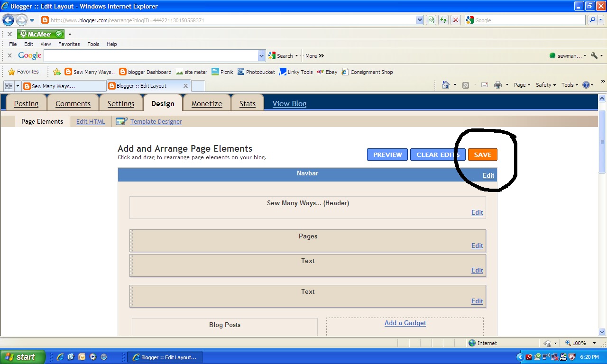
Task: Click the circled orange SAVE button
Action: click(482, 154)
